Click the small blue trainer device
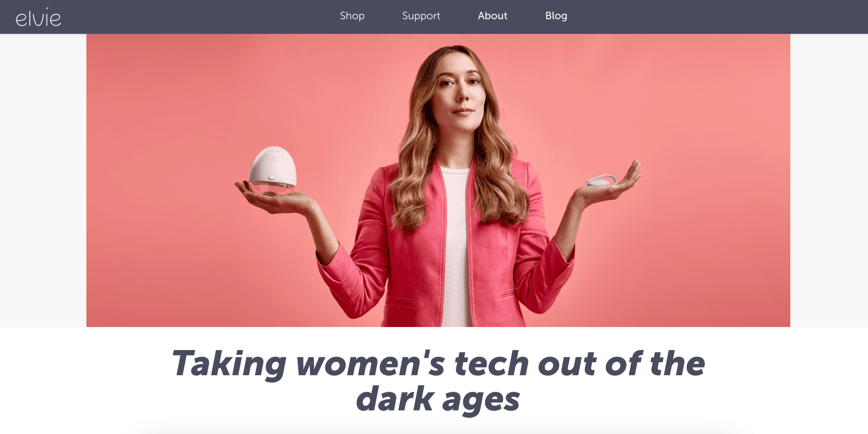 tap(601, 181)
